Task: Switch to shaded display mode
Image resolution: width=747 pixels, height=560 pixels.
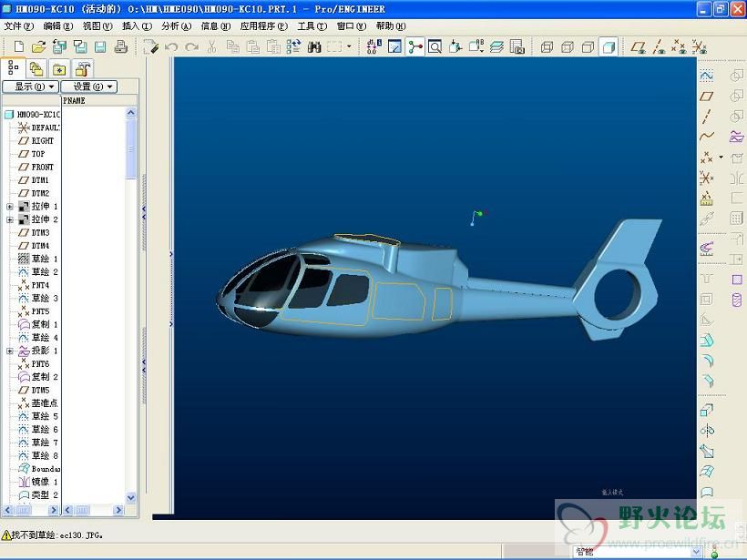Action: 609,46
